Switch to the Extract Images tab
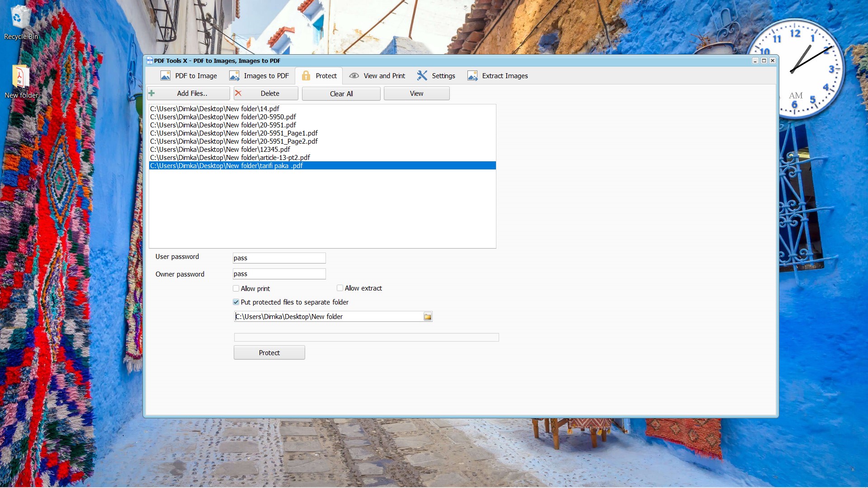Image resolution: width=868 pixels, height=488 pixels. coord(505,76)
